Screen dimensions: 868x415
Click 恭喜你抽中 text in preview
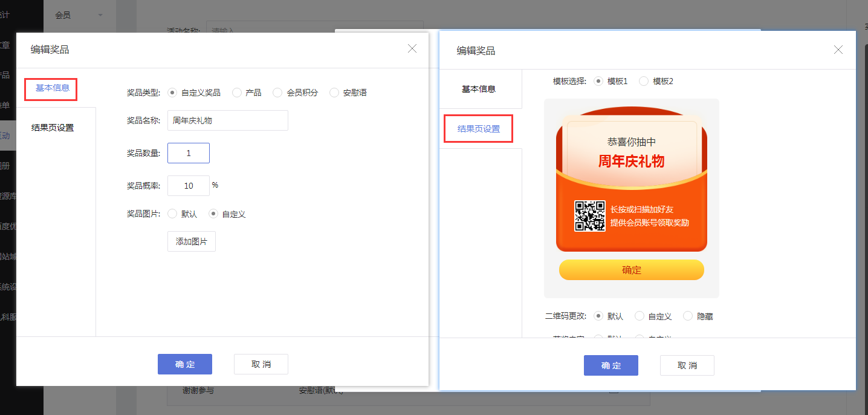(632, 142)
